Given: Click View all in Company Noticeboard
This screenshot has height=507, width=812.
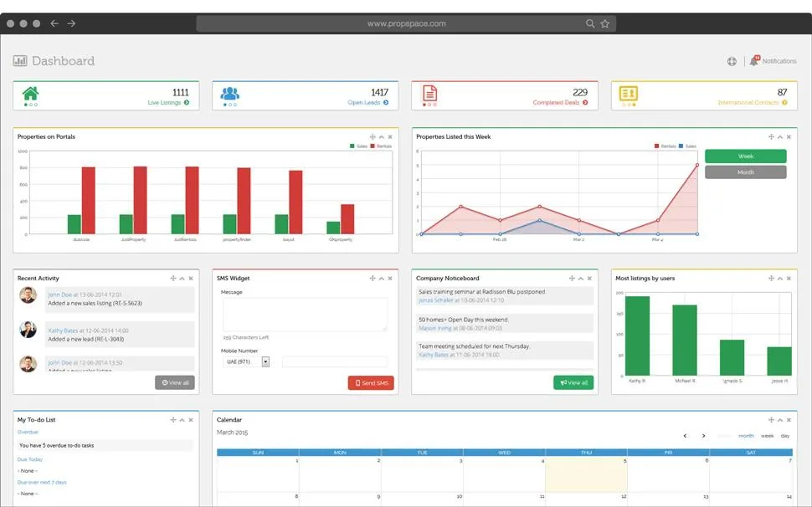Looking at the screenshot, I should (573, 383).
